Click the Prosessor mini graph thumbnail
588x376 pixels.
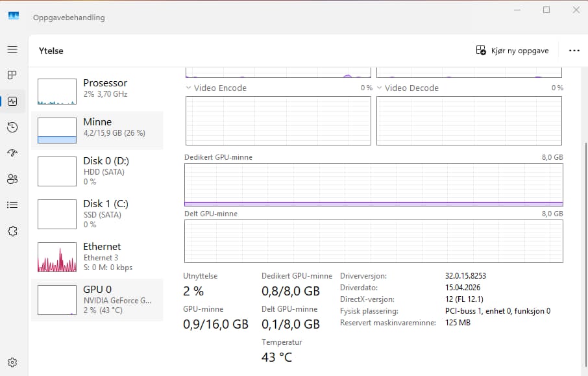tap(57, 92)
